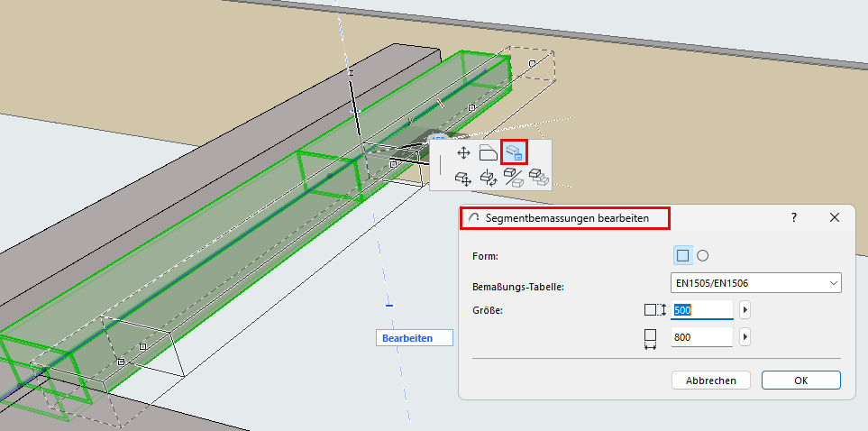
Task: Choose the circular Form option
Action: coord(702,255)
